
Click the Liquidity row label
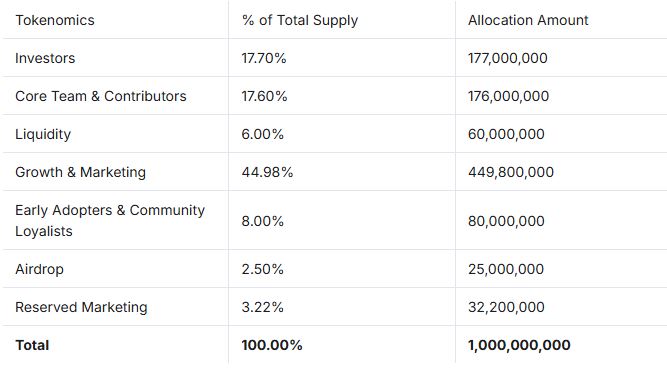point(43,134)
